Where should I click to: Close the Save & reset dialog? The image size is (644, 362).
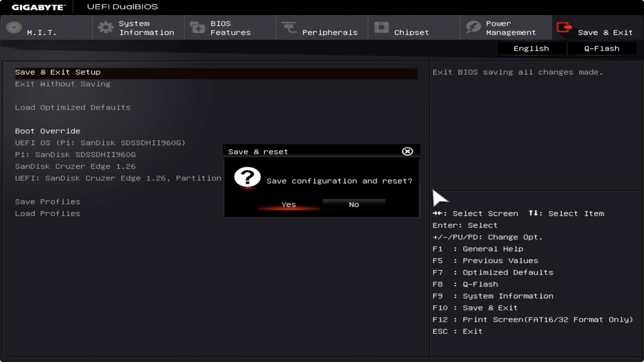(x=407, y=151)
